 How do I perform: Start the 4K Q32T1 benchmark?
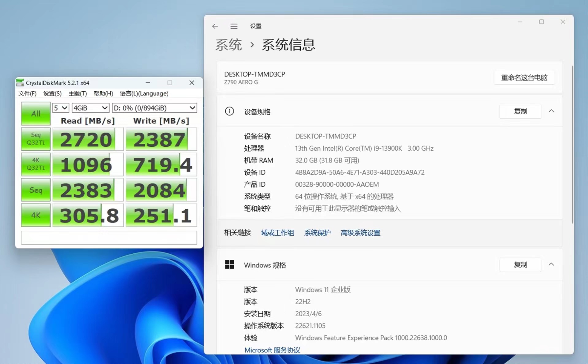pyautogui.click(x=36, y=164)
